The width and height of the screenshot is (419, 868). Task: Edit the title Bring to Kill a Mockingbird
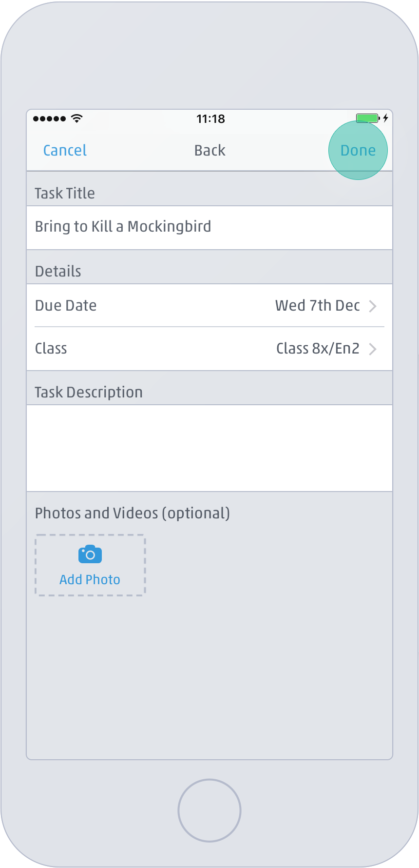[123, 226]
